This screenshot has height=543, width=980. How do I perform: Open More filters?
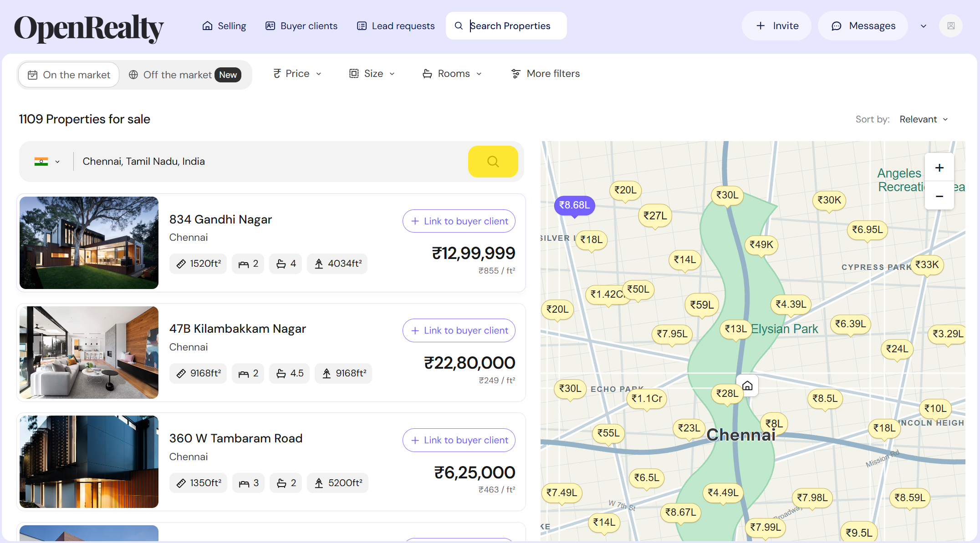coord(545,74)
